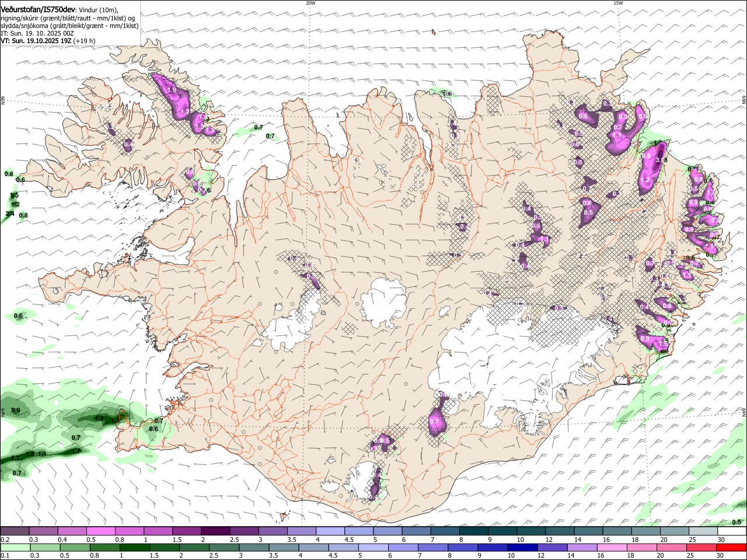The height and width of the screenshot is (560, 747).
Task: Click the 3.8 precipitation value on the east coast
Action: [662, 160]
